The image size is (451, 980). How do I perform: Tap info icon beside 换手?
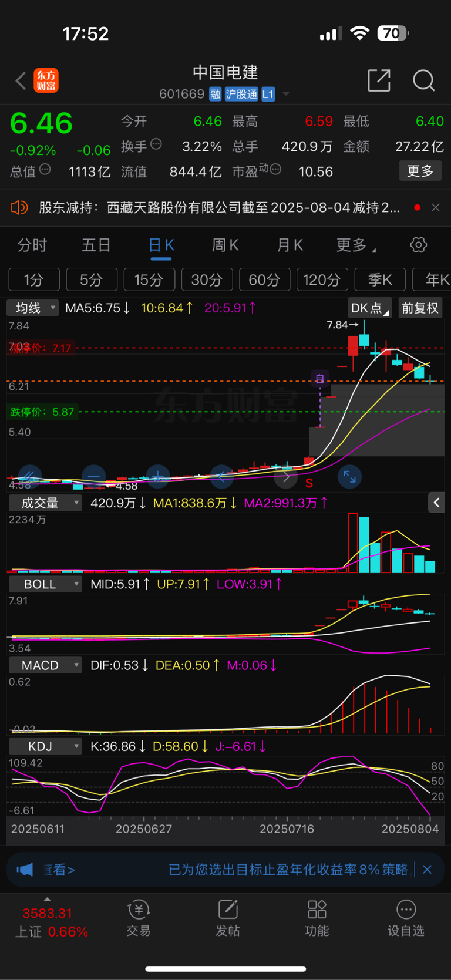[156, 144]
